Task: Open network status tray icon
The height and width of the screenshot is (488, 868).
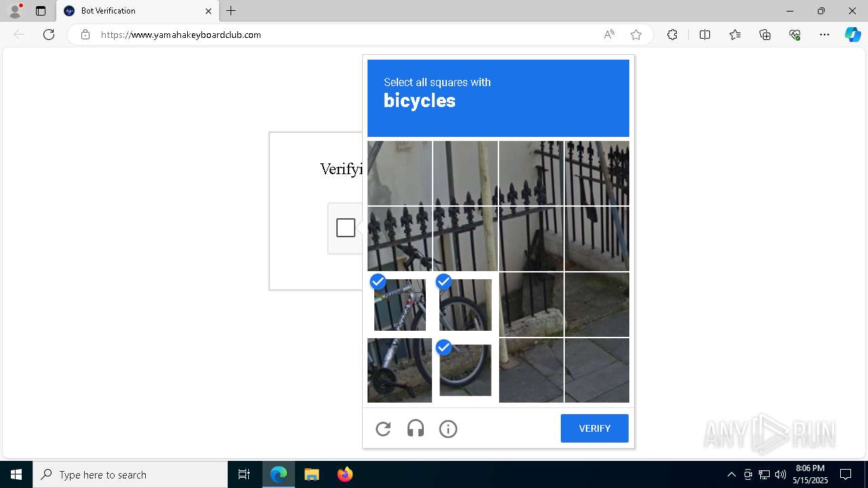Action: 764,474
